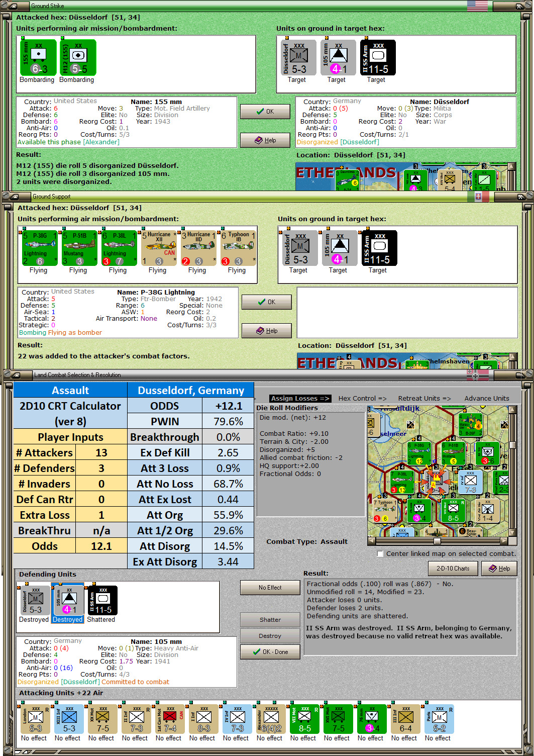Open the Hex Control step
This screenshot has width=534, height=756.
point(362,398)
